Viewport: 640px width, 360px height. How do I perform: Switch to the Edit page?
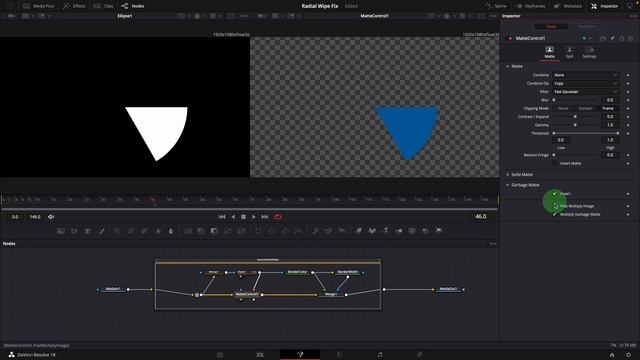(260, 355)
